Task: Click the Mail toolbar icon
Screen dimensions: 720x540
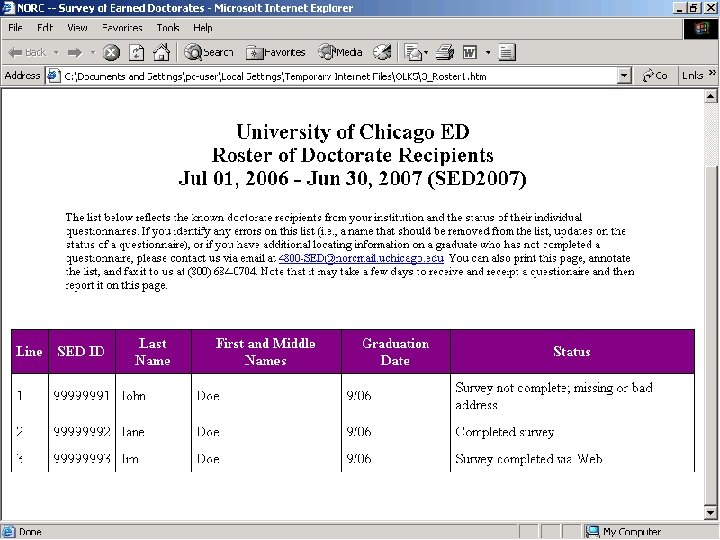Action: point(413,52)
